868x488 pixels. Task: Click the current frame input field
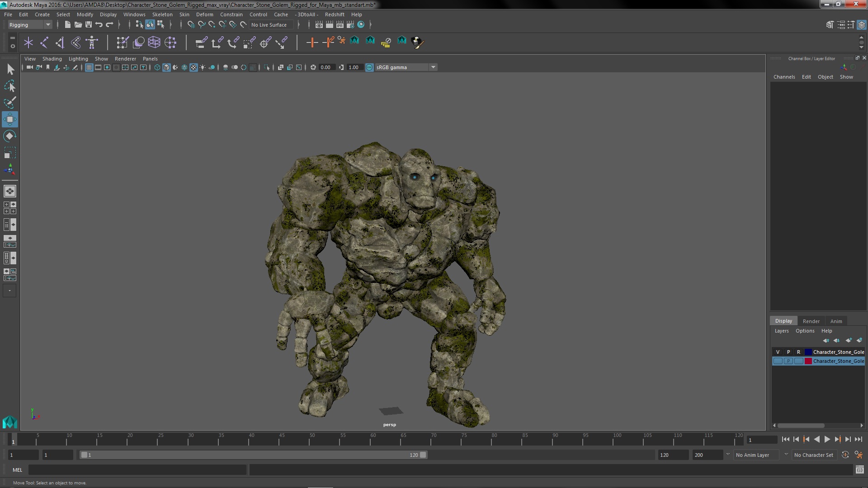[x=762, y=440]
